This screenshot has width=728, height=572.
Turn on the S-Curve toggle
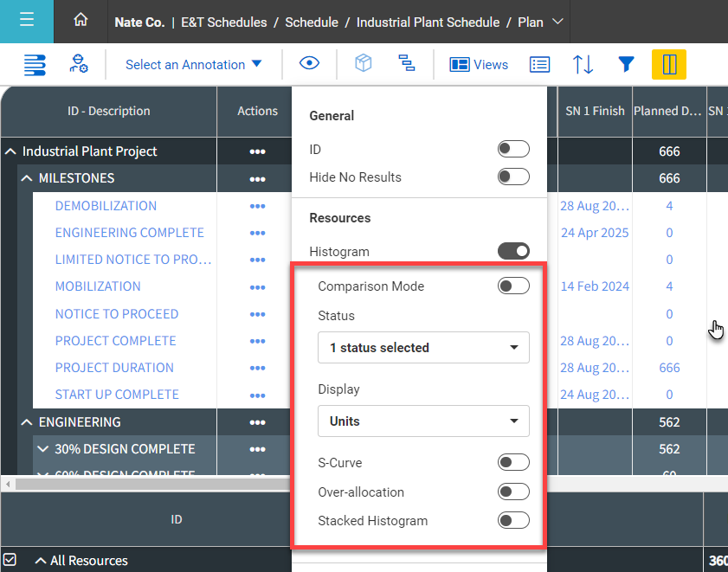[x=513, y=462]
